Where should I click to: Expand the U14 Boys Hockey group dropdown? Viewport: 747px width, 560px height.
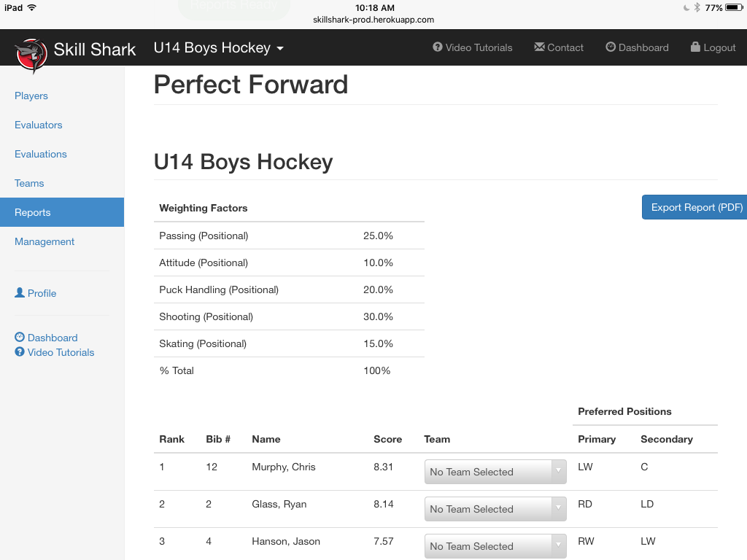[x=219, y=48]
